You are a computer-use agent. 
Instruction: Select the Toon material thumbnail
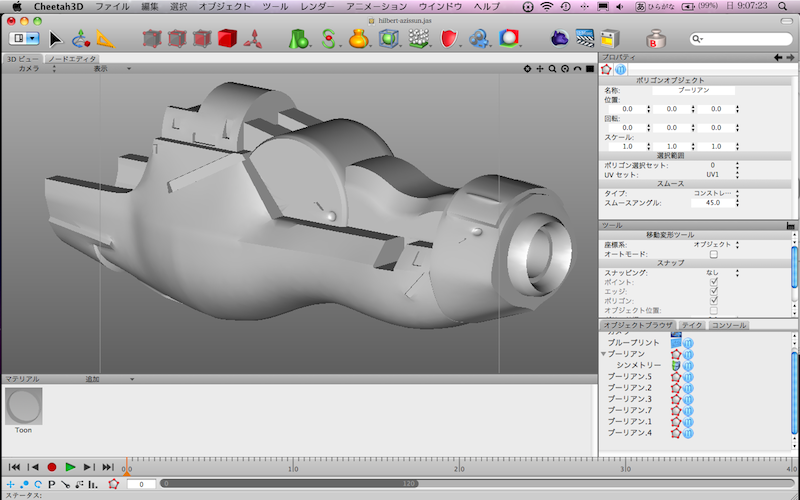(x=23, y=406)
